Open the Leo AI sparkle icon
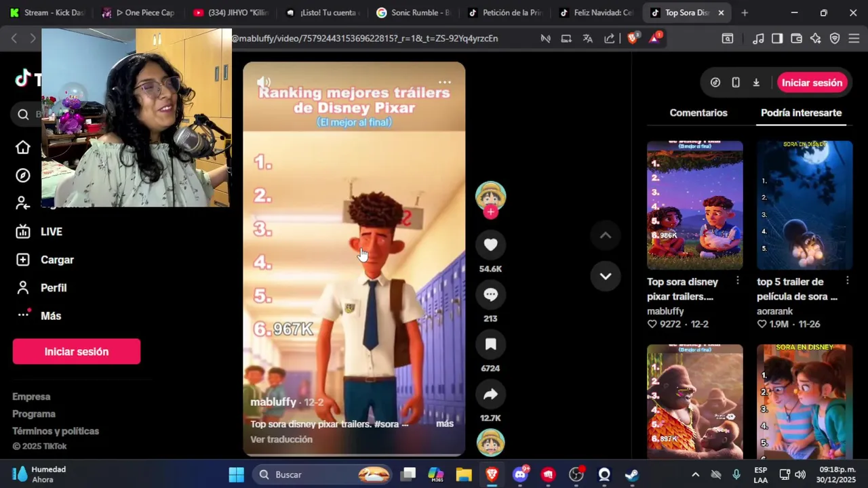868x488 pixels. (816, 39)
